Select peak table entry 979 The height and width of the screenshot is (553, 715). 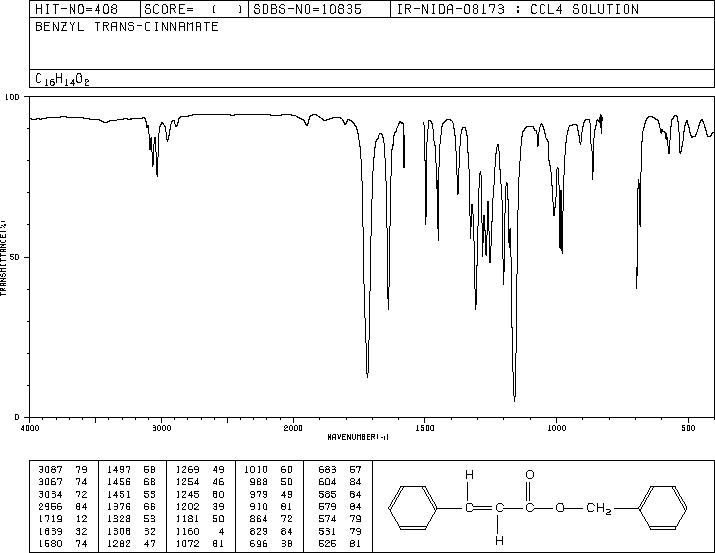[x=259, y=494]
